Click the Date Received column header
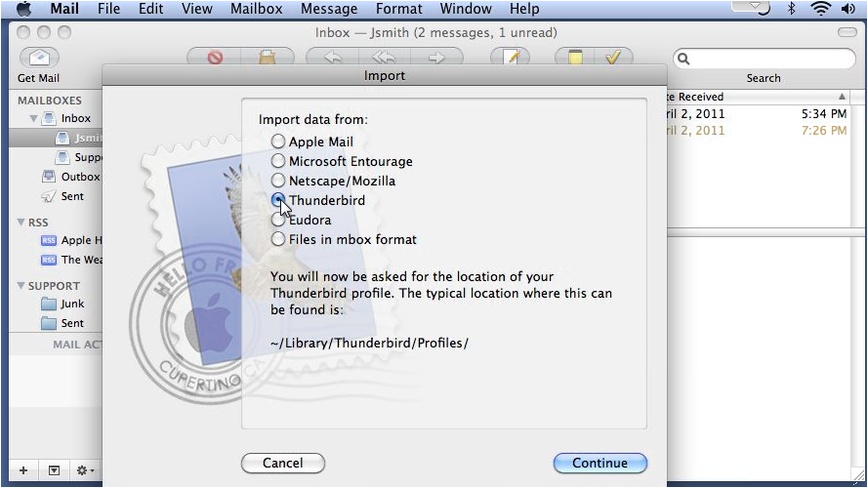Viewport: 868px width, 488px height. click(759, 97)
